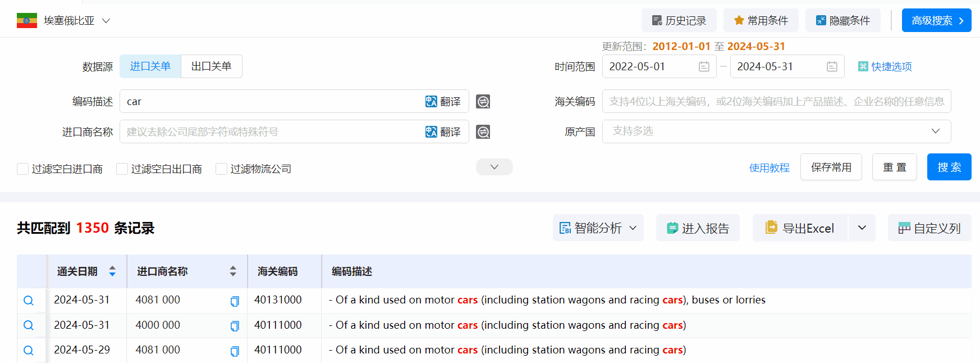980x363 pixels.
Task: Enable 过滤空白进口商 checkbox
Action: (x=23, y=169)
